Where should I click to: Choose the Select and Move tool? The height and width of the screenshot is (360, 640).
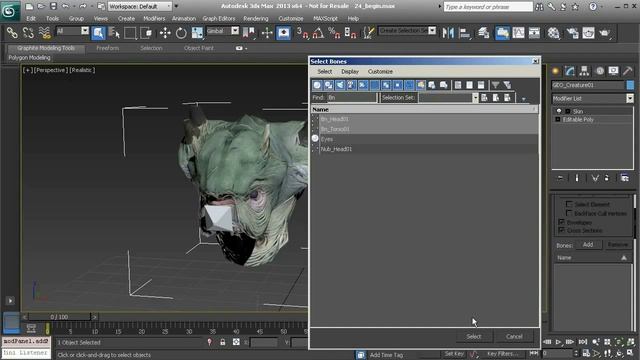(165, 33)
